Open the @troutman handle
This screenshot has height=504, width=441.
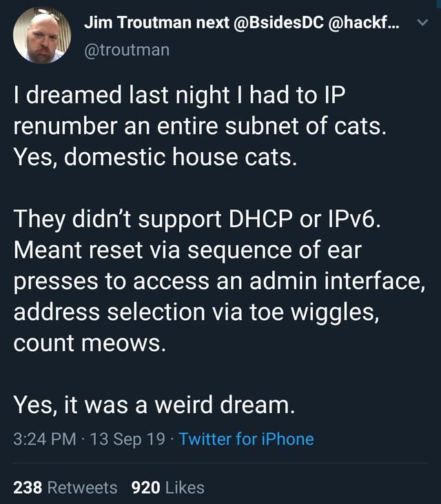click(x=127, y=50)
